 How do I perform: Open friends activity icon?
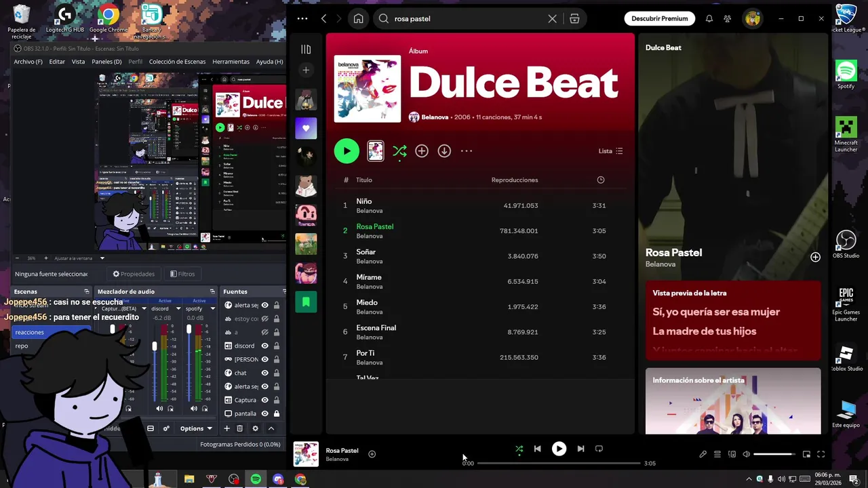click(728, 19)
